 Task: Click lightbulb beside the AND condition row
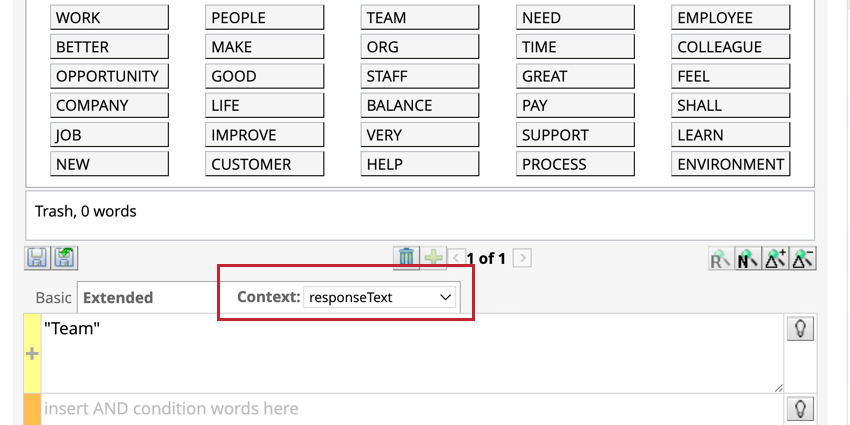[800, 408]
